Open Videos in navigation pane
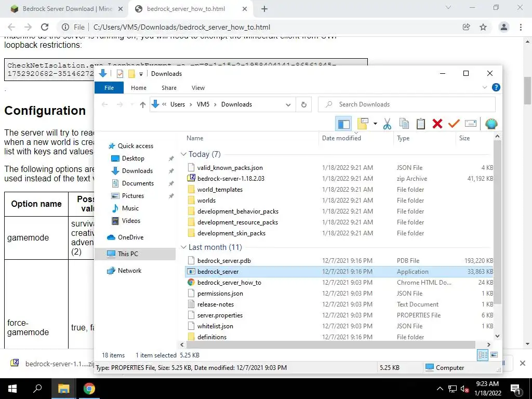Screen dimensions: 532x399 pyautogui.click(x=131, y=221)
